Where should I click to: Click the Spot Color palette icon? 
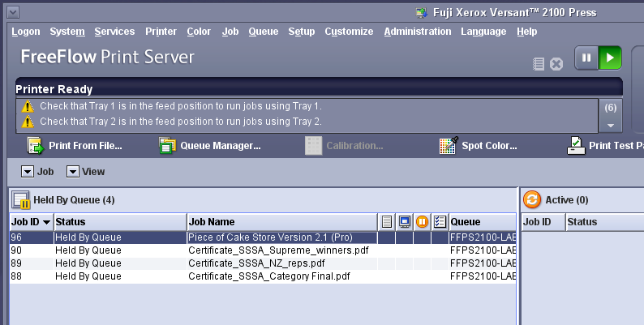[x=448, y=146]
